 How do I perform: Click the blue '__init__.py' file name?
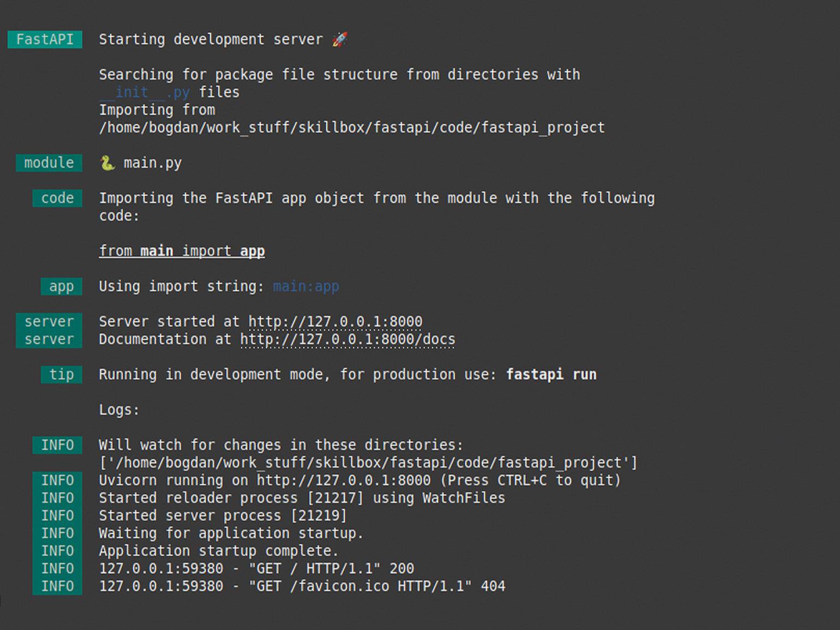[x=145, y=92]
